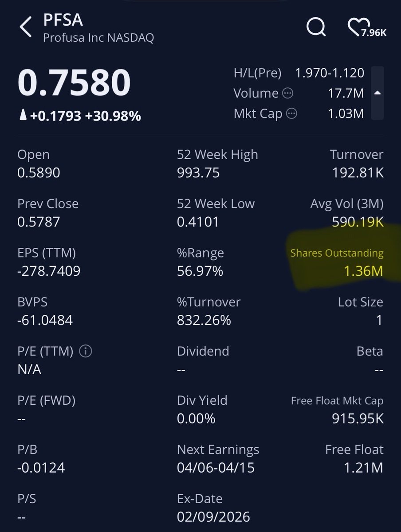Image resolution: width=401 pixels, height=532 pixels.
Task: Tap the Lot Size label
Action: point(360,302)
